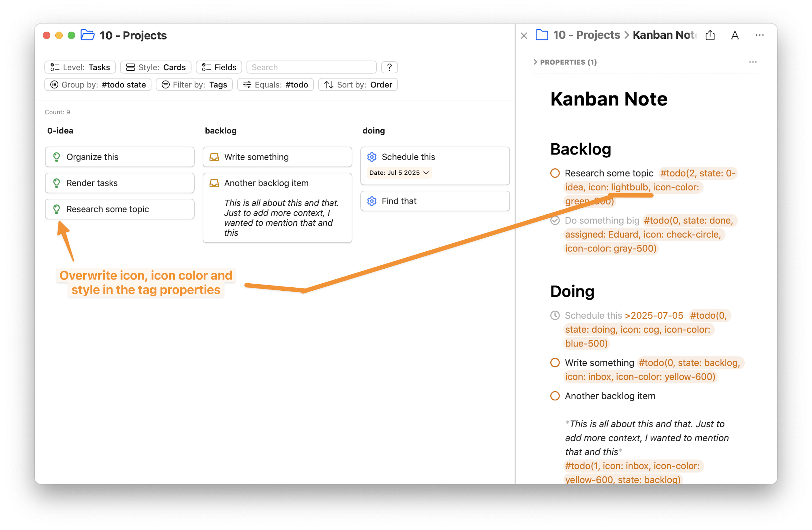Viewport: 812px width, 530px height.
Task: Open the more options ellipsis in note header
Action: 760,35
